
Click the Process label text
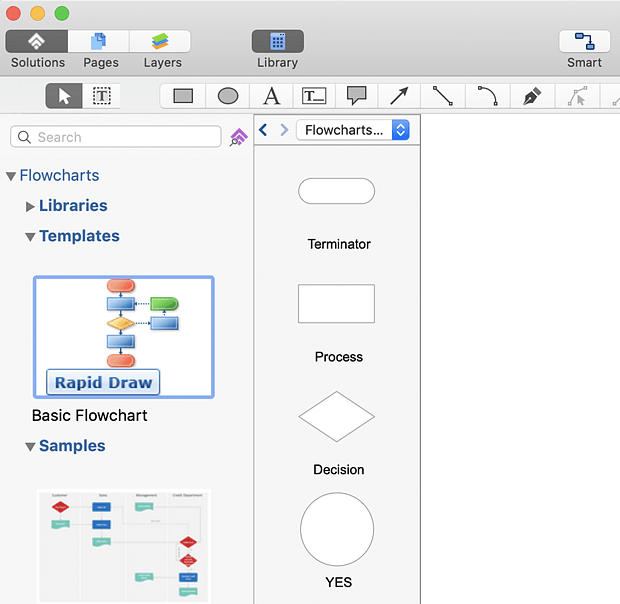pyautogui.click(x=338, y=357)
